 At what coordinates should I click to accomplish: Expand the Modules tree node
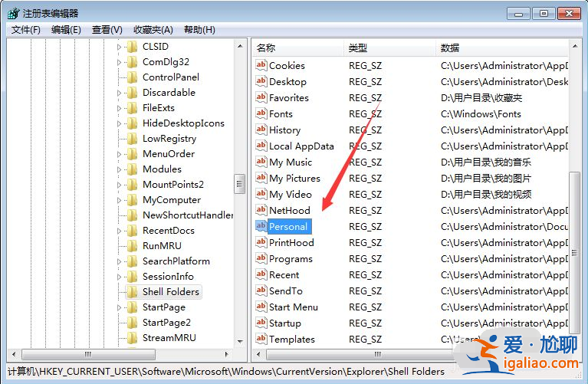point(120,169)
